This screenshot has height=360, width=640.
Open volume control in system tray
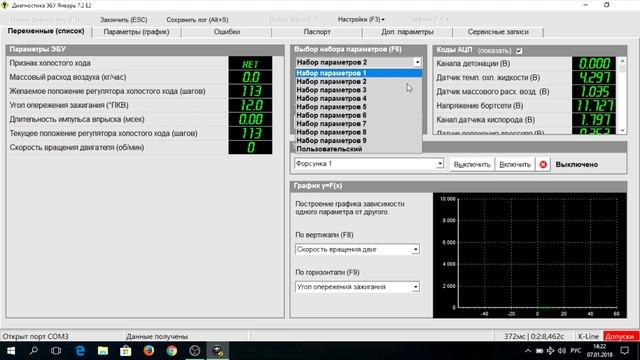(x=562, y=351)
